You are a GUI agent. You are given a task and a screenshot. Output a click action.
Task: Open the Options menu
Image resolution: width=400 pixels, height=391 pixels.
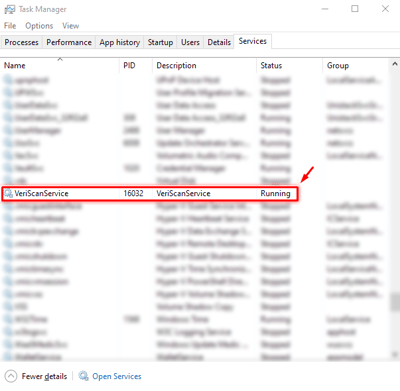(39, 26)
